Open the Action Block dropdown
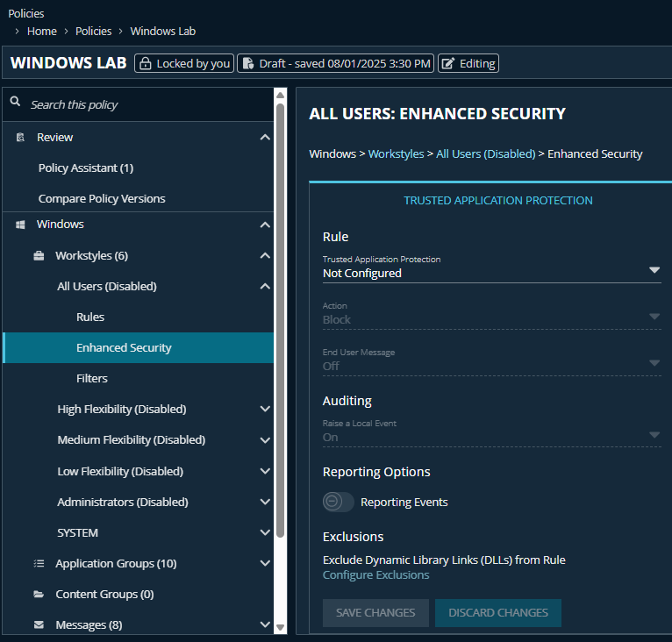This screenshot has width=672, height=642. pos(491,316)
